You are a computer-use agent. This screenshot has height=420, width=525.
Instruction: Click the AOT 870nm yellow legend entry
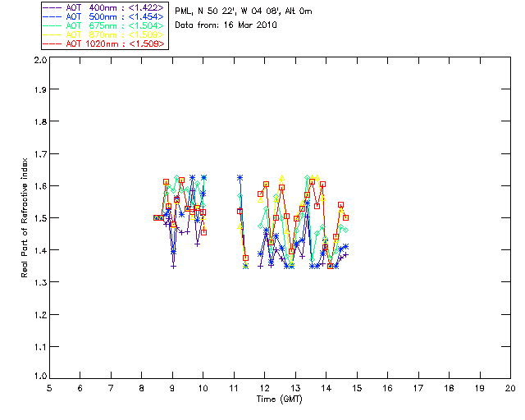104,34
